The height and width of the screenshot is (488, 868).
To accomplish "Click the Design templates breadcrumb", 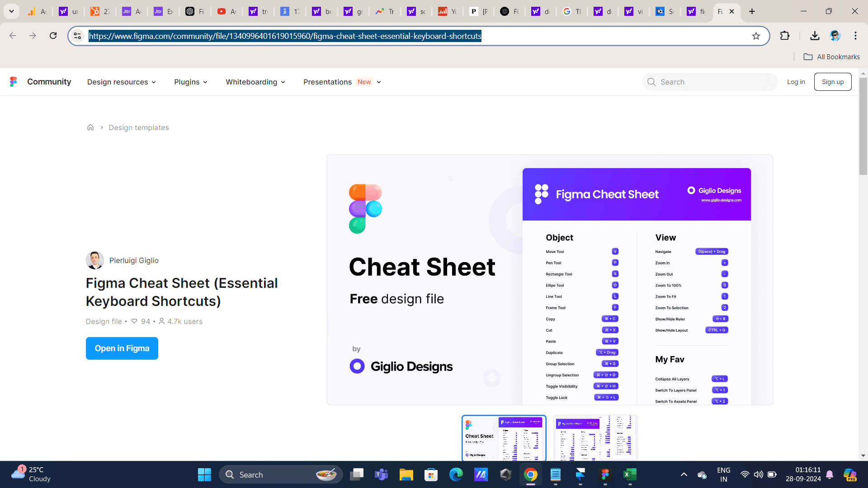I will (139, 127).
